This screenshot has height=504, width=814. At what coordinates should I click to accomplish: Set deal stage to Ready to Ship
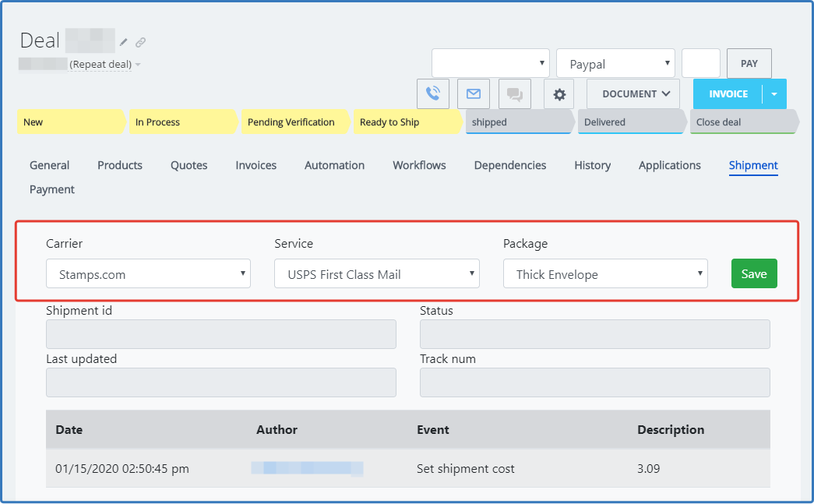(407, 122)
